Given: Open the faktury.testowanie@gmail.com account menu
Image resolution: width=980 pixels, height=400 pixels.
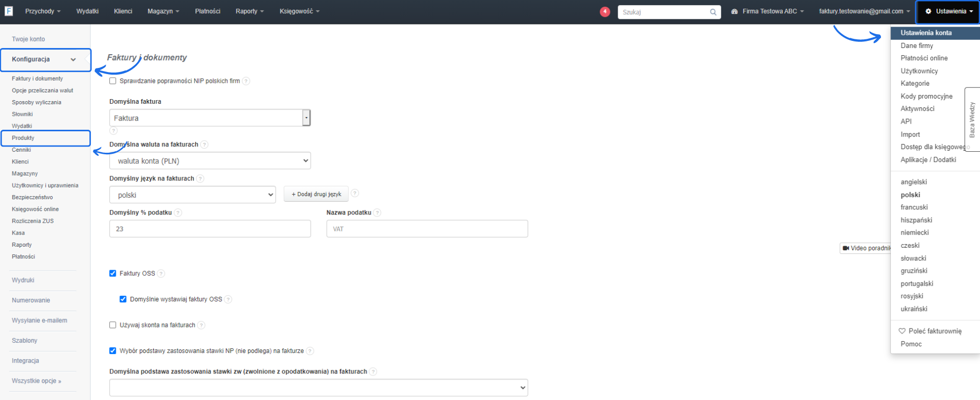Looking at the screenshot, I should pos(864,11).
